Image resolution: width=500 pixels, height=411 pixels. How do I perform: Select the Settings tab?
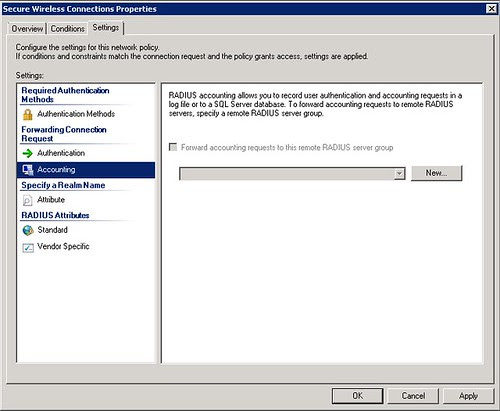(106, 28)
